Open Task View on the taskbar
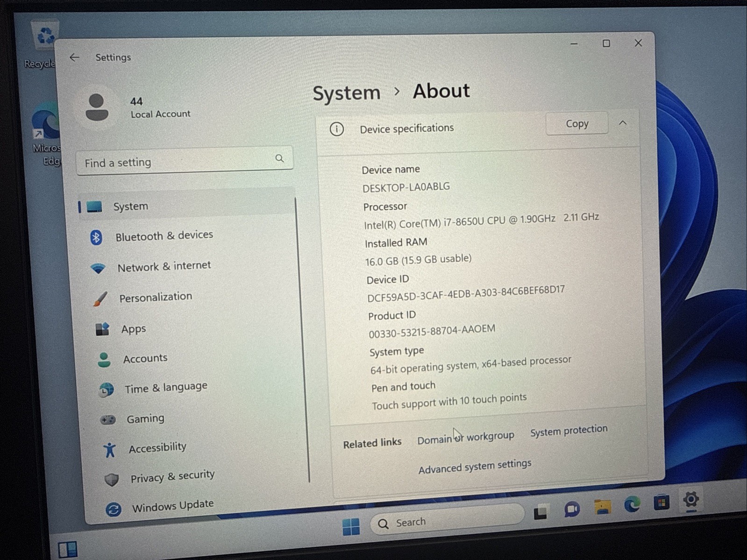Viewport: 747px width, 560px height. [541, 512]
